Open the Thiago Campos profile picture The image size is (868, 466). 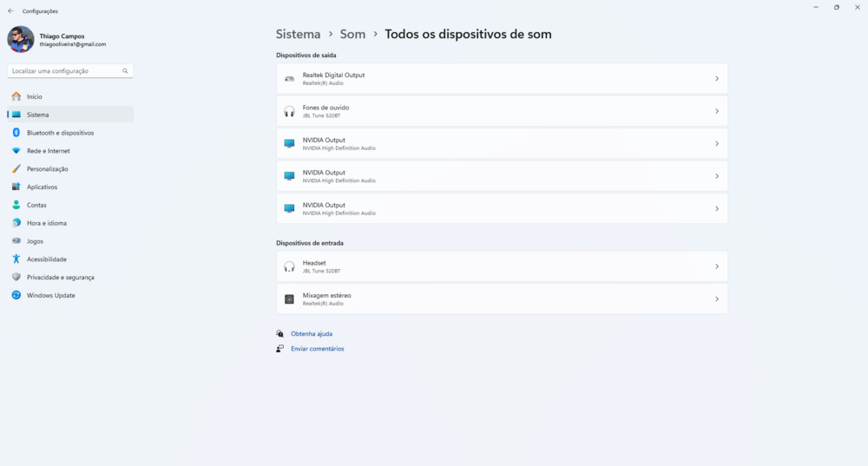(21, 39)
